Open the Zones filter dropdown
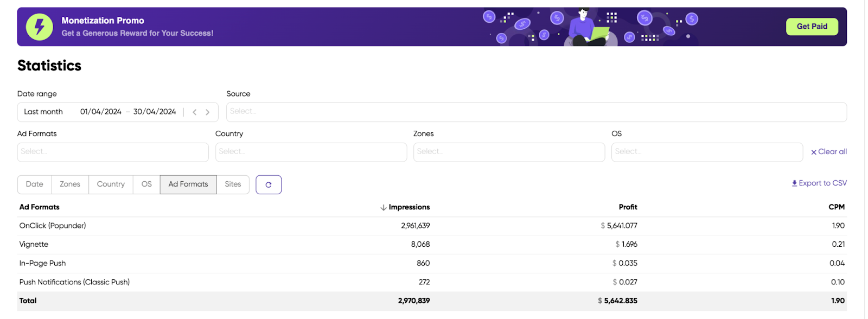Screen dimensions: 868x319 pyautogui.click(x=509, y=152)
